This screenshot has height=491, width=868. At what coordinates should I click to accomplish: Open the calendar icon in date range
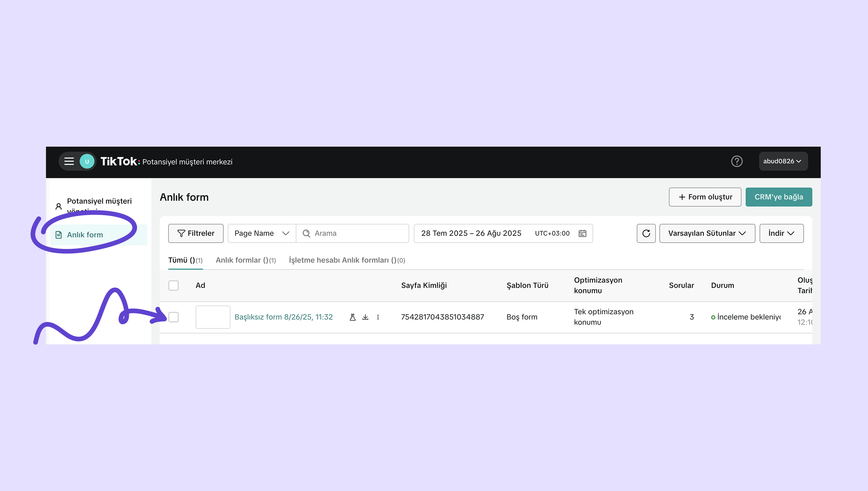click(x=582, y=233)
